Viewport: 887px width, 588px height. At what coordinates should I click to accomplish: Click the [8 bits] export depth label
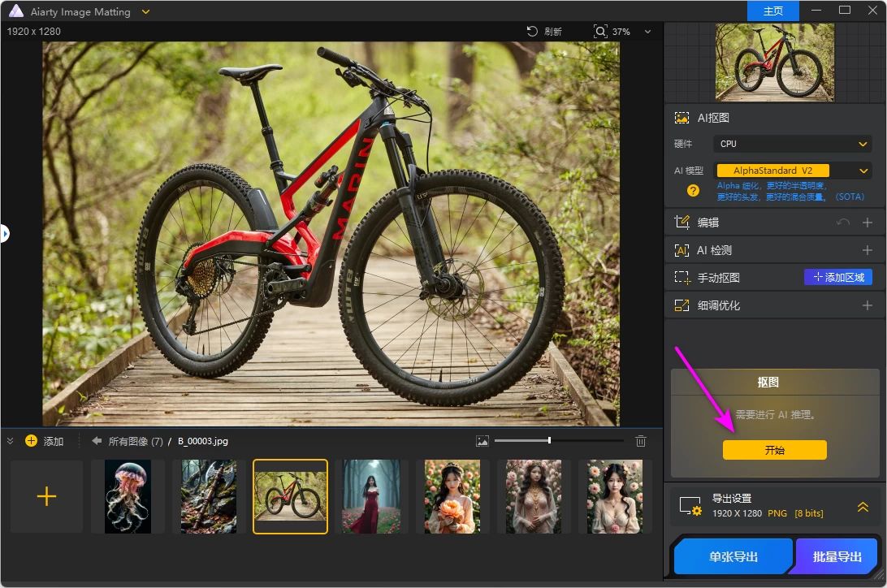point(809,512)
